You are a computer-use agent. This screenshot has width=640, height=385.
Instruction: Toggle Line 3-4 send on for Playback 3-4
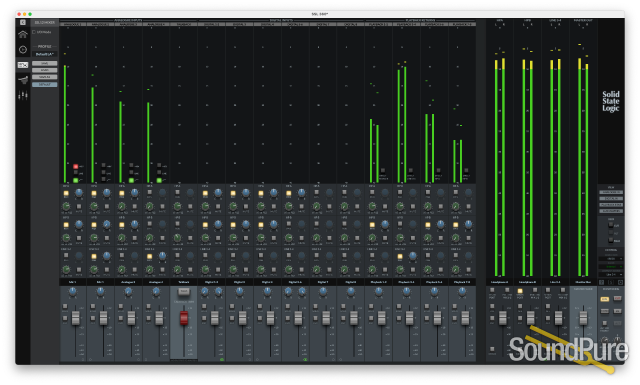tap(400, 256)
